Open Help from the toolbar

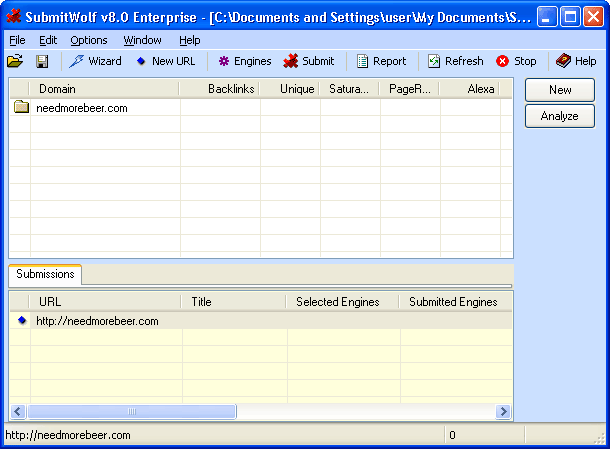(576, 61)
